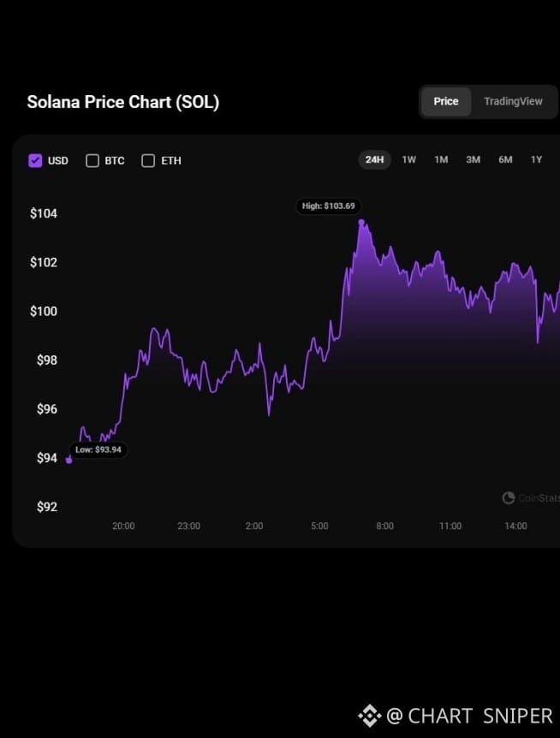This screenshot has height=738, width=560.
Task: Click the purple low point marker dot
Action: [x=69, y=461]
